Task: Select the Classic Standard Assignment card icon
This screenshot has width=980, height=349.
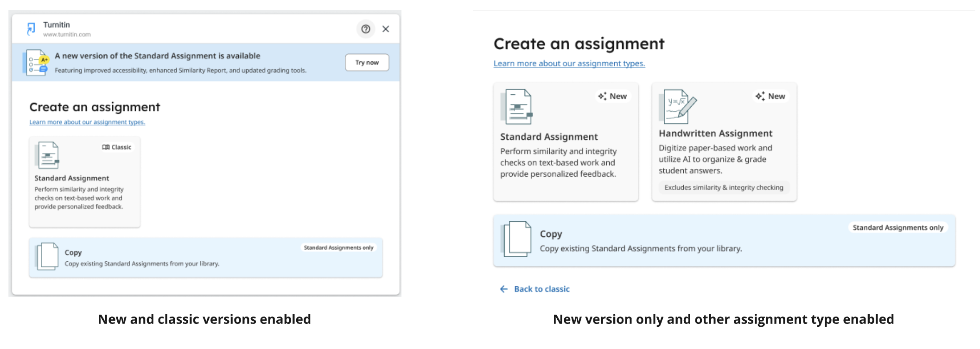Action: [47, 155]
